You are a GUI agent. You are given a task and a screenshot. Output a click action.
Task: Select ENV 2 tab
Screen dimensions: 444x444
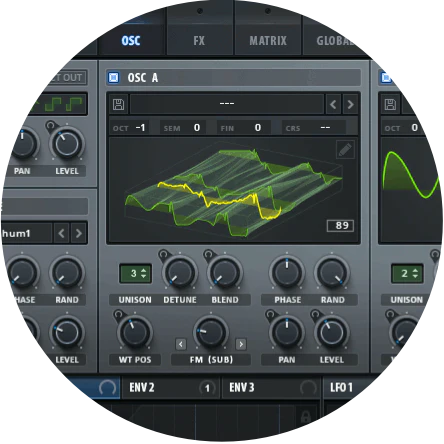tap(171, 388)
